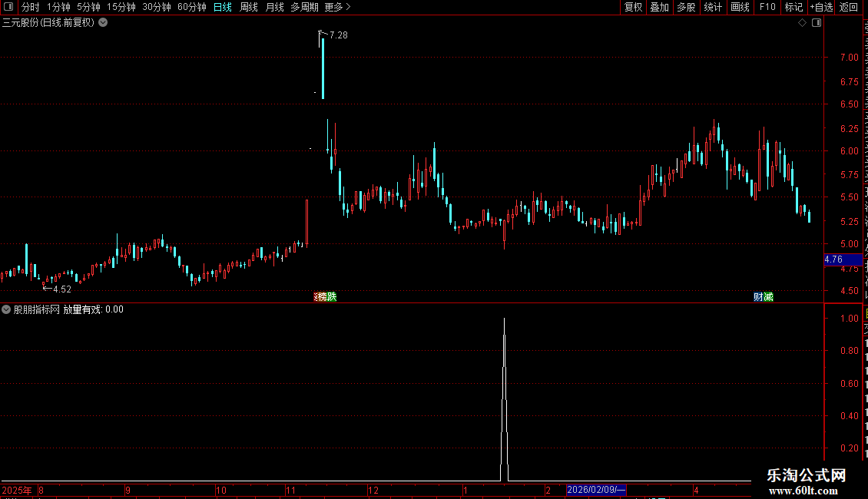This screenshot has width=868, height=499.
Task: Click the 2025年 label on time axis
Action: [x=17, y=490]
